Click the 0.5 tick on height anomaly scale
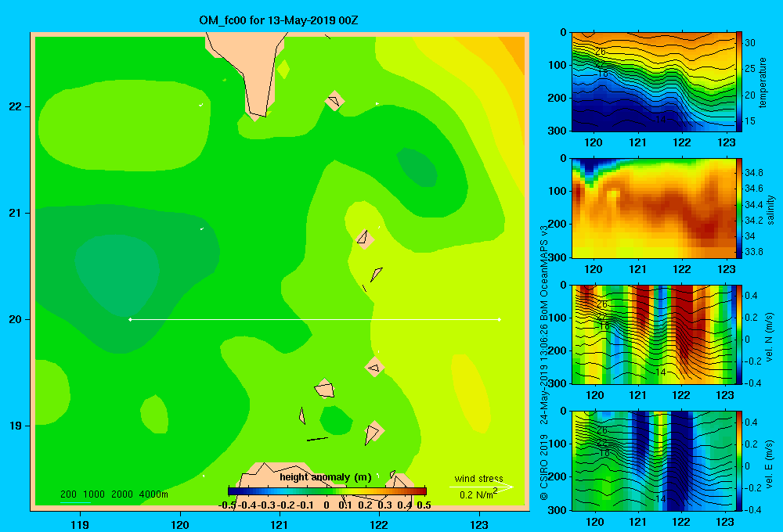Image resolution: width=783 pixels, height=532 pixels. [424, 505]
